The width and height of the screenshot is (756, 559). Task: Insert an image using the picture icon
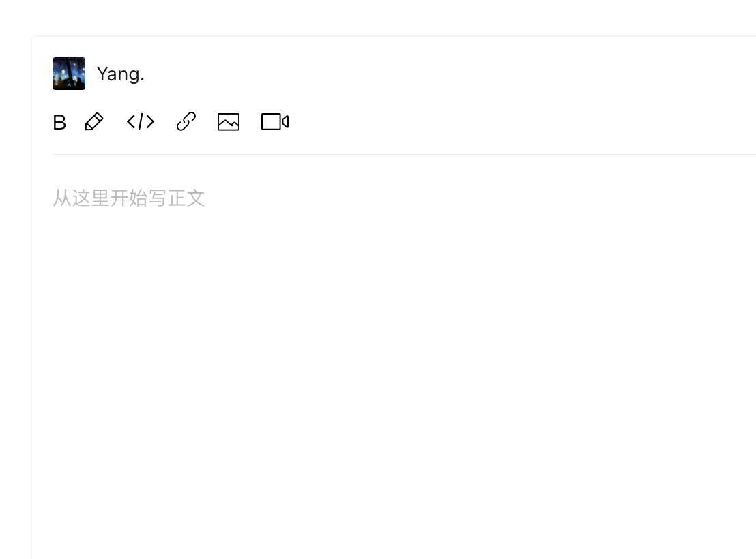click(x=229, y=122)
